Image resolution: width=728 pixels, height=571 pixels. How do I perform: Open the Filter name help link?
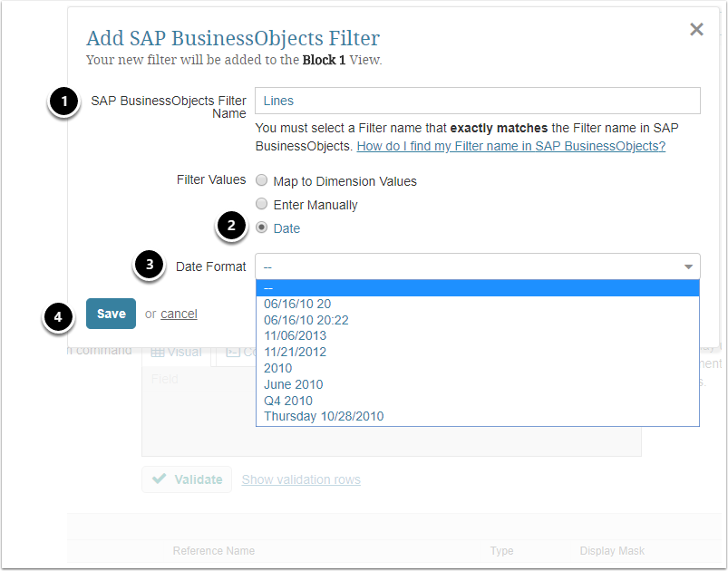(x=510, y=146)
